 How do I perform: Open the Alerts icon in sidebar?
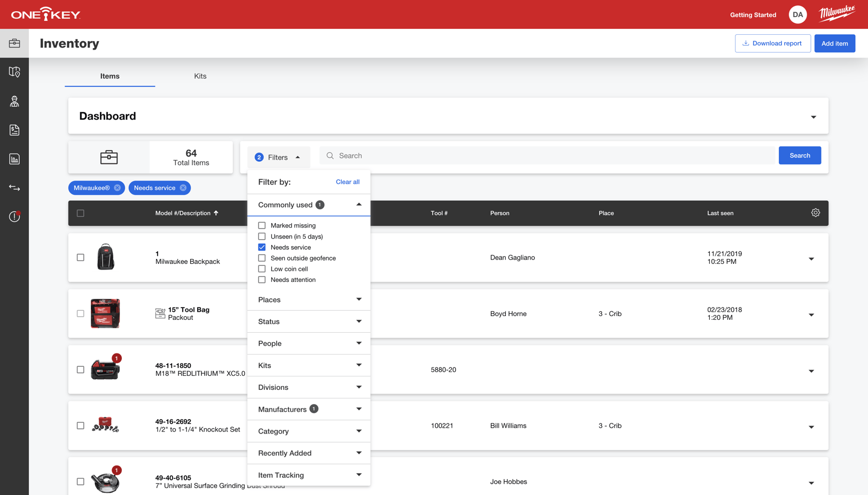(x=14, y=216)
